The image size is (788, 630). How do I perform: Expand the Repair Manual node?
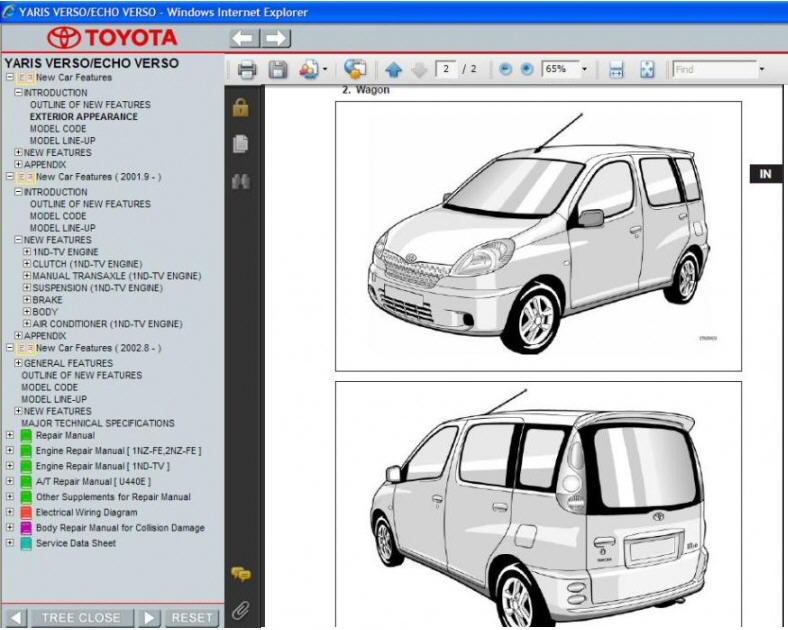[x=10, y=435]
